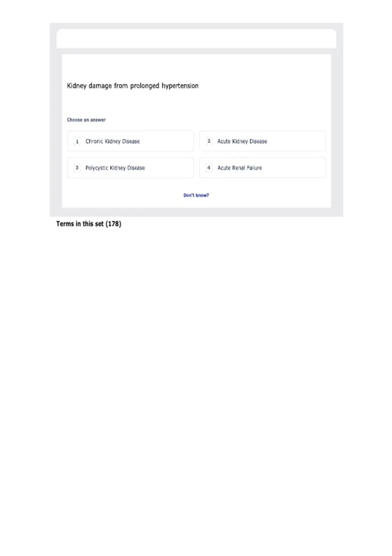This screenshot has height=556, width=392.
Task: Open the "Don't know?" link
Action: [x=196, y=195]
